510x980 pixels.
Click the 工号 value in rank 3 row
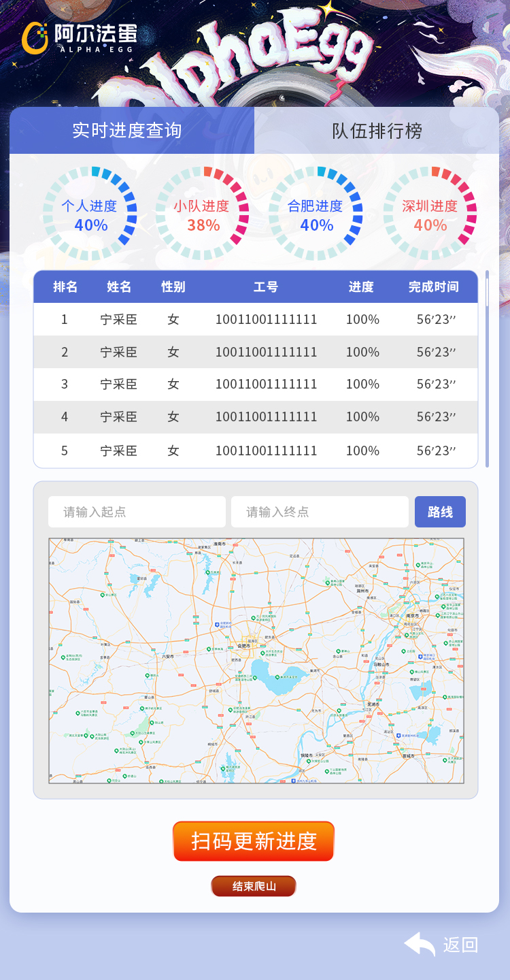266,384
